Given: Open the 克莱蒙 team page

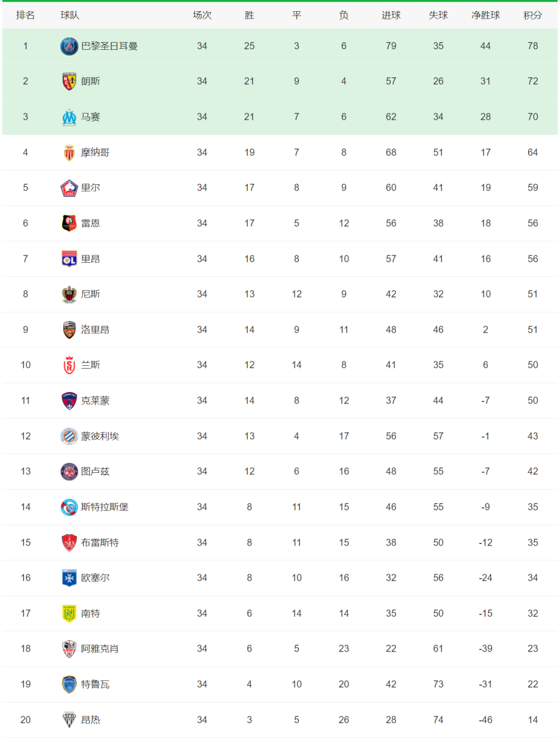Looking at the screenshot, I should point(95,401).
